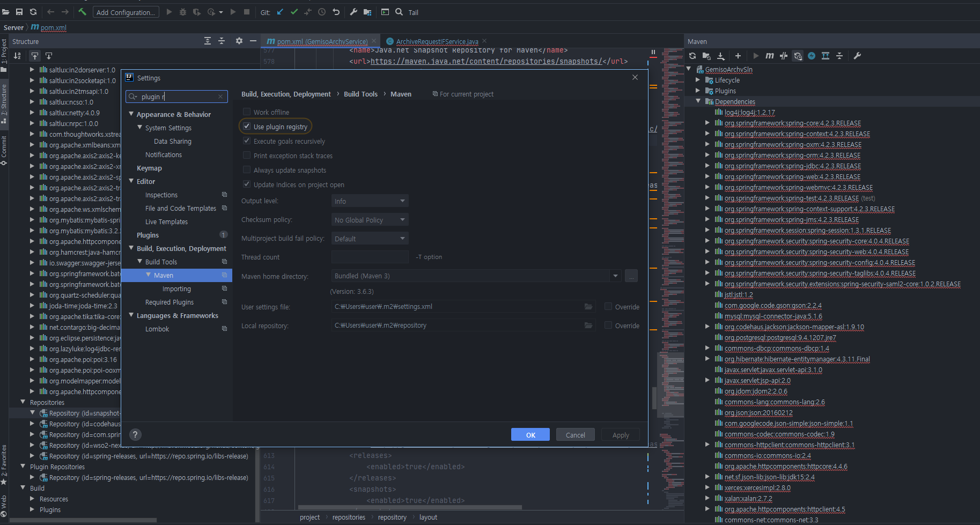This screenshot has height=525, width=980.
Task: Click browse button beside Maven home directory
Action: pos(631,276)
